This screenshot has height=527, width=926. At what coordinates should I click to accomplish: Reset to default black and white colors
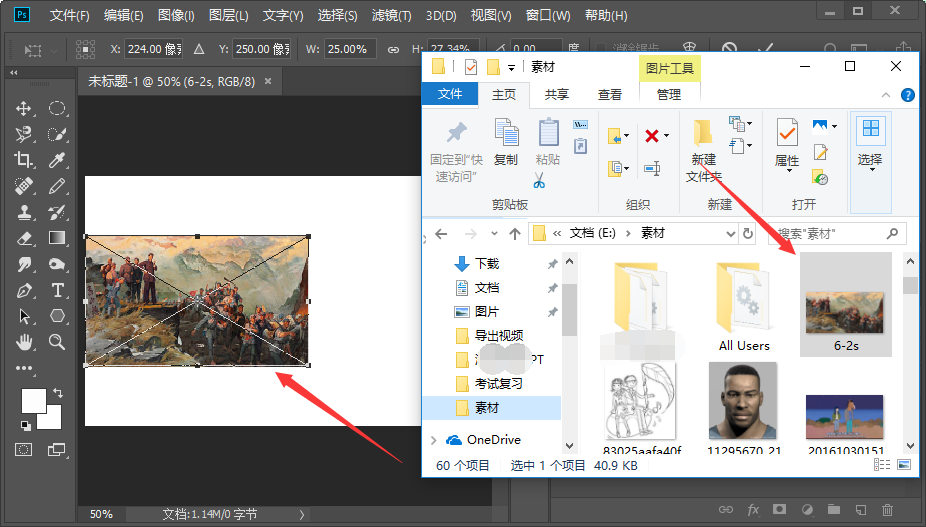point(25,425)
